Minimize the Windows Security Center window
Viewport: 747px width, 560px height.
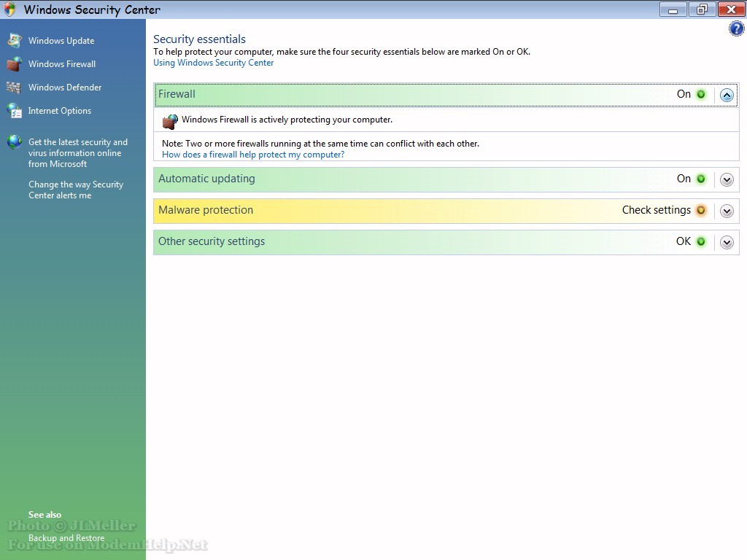click(673, 9)
